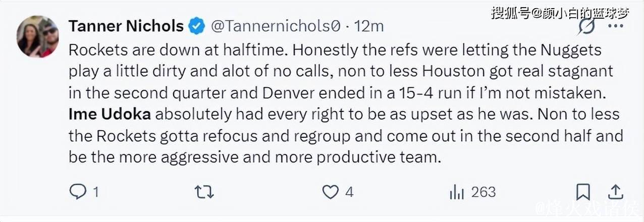Click the @Tannernichols0 handle
Viewport: 644px width, 222px height.
(275, 26)
